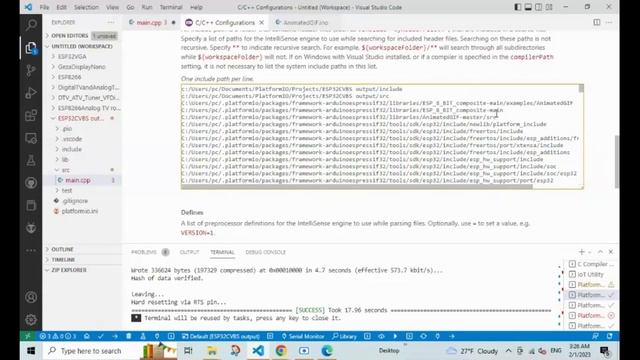Viewport: 640px width, 360px height.
Task: Click PlatformIO Upload arrow in status bar
Action: (115, 336)
